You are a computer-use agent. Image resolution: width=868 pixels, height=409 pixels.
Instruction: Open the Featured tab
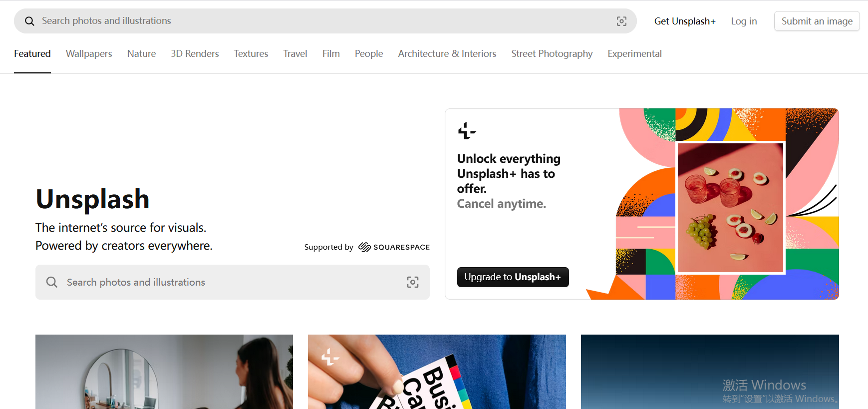32,53
